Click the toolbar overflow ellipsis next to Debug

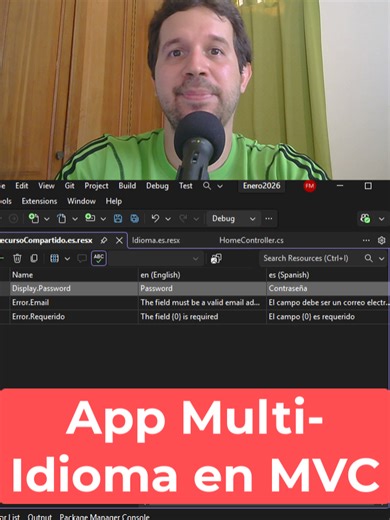tap(269, 219)
